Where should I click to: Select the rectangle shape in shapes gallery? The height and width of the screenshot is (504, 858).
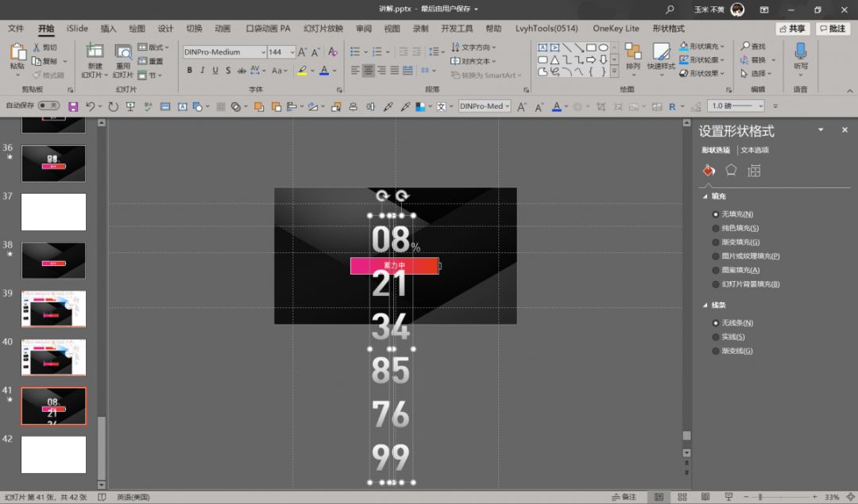click(x=591, y=48)
